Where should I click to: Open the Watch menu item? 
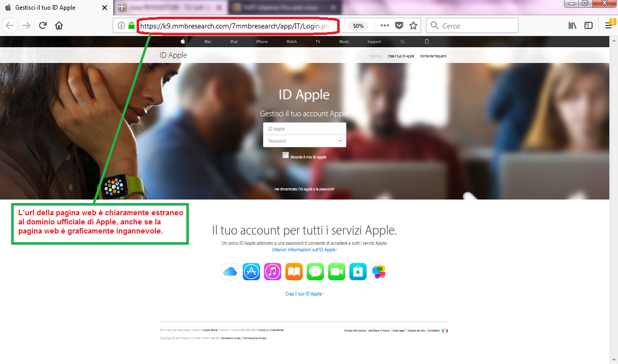(291, 42)
